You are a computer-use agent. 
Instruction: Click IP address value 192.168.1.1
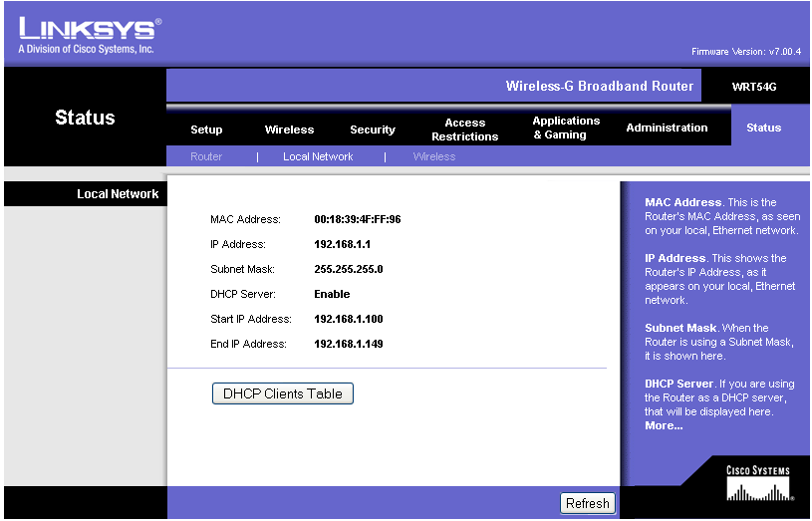coord(343,244)
